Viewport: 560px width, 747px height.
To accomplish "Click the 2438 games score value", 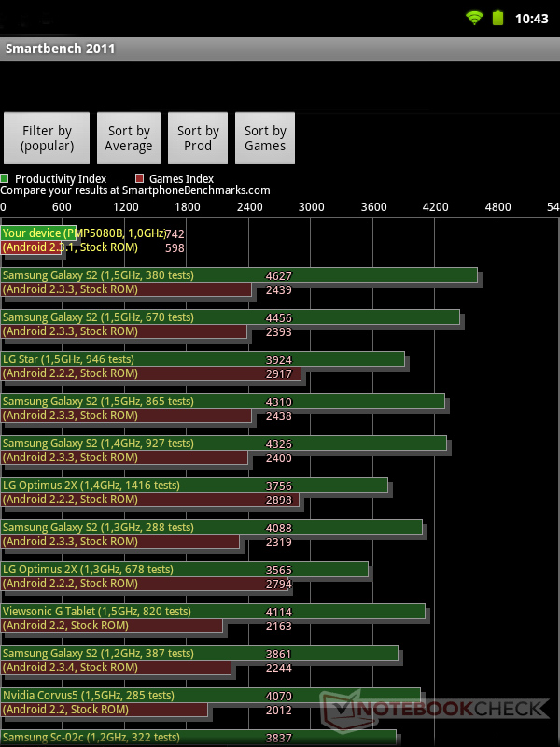I will [278, 416].
